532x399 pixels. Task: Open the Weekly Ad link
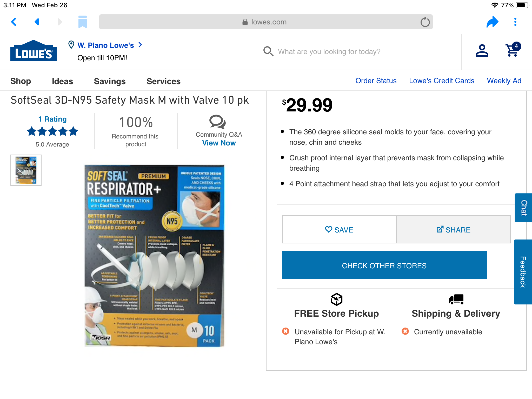click(x=504, y=81)
